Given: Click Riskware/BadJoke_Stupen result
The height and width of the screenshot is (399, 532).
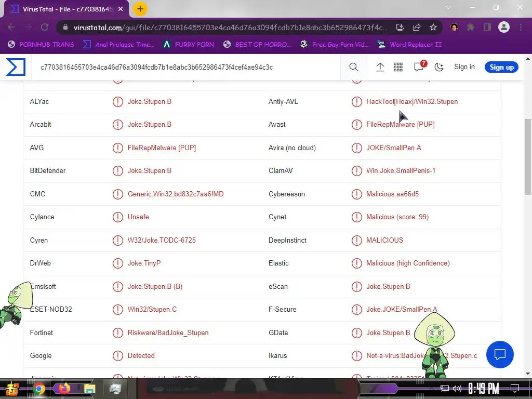Looking at the screenshot, I should click(x=168, y=333).
